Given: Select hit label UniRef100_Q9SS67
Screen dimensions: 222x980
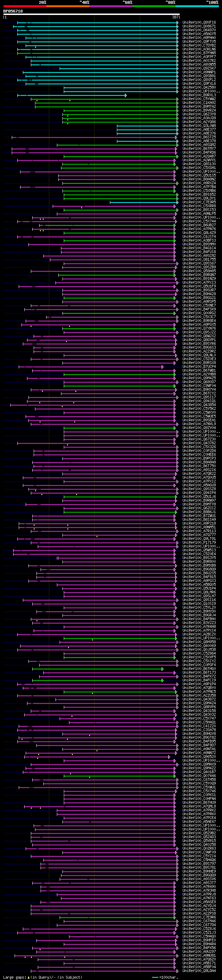Looking at the screenshot, I should 199,263.
